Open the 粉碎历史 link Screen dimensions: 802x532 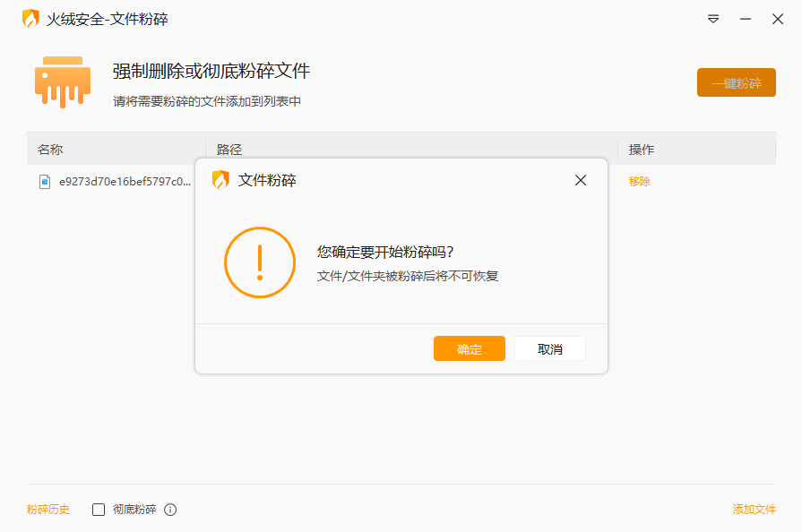48,510
